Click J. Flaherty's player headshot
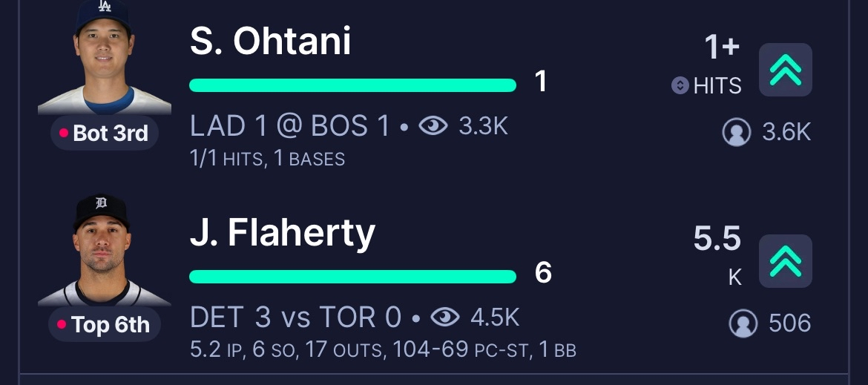 (x=104, y=250)
